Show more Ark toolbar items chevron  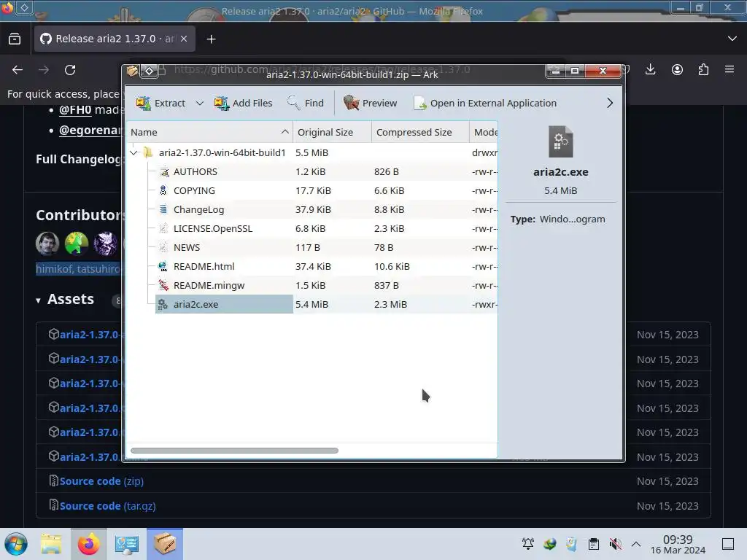(610, 103)
